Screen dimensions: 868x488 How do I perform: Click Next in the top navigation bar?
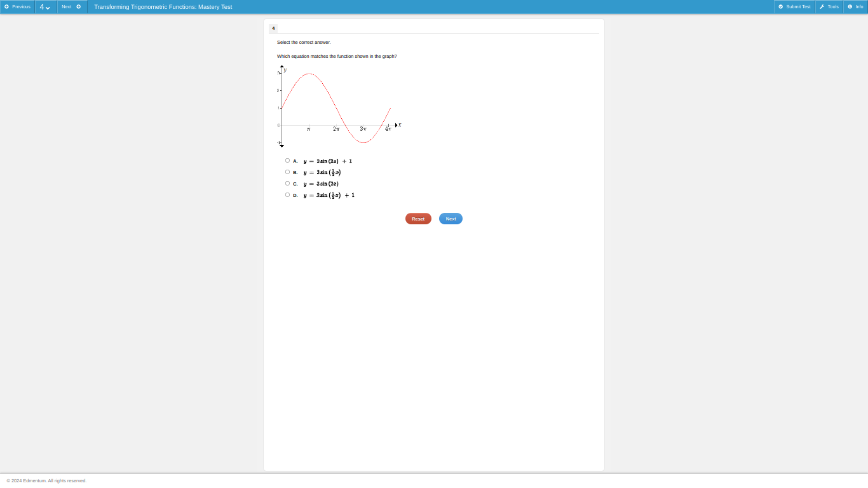72,6
